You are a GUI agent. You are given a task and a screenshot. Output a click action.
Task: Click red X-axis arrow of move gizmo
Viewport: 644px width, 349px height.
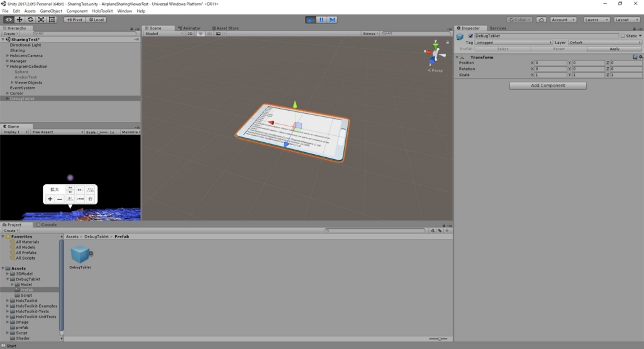pyautogui.click(x=271, y=123)
